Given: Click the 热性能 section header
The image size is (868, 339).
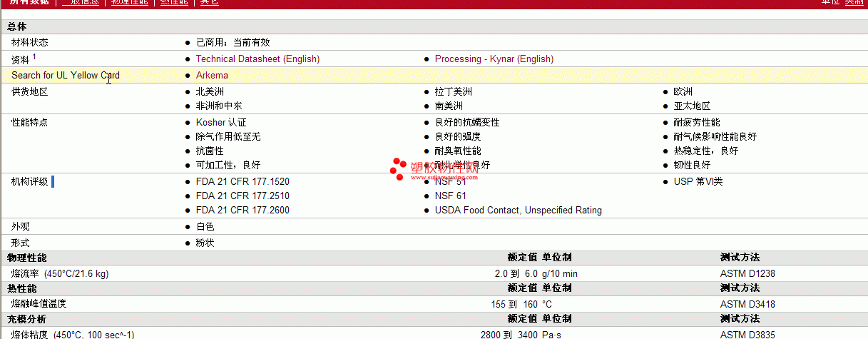Looking at the screenshot, I should pos(21,288).
